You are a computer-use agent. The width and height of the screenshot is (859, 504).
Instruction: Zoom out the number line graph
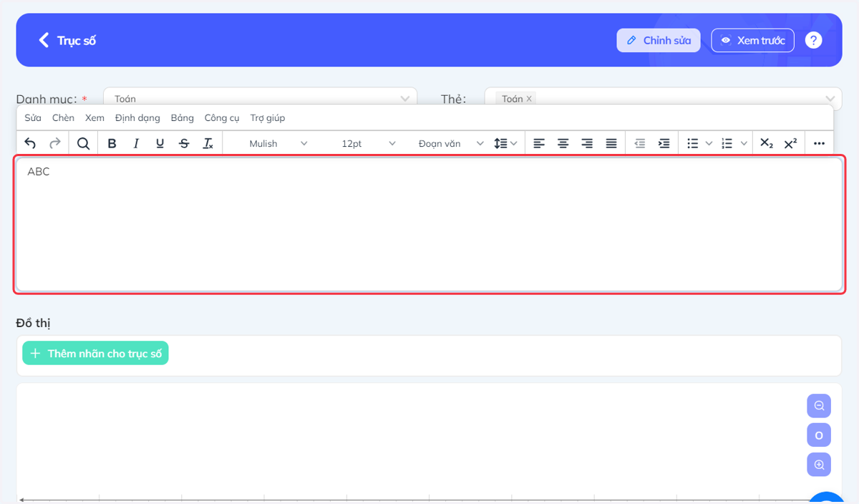pyautogui.click(x=819, y=405)
